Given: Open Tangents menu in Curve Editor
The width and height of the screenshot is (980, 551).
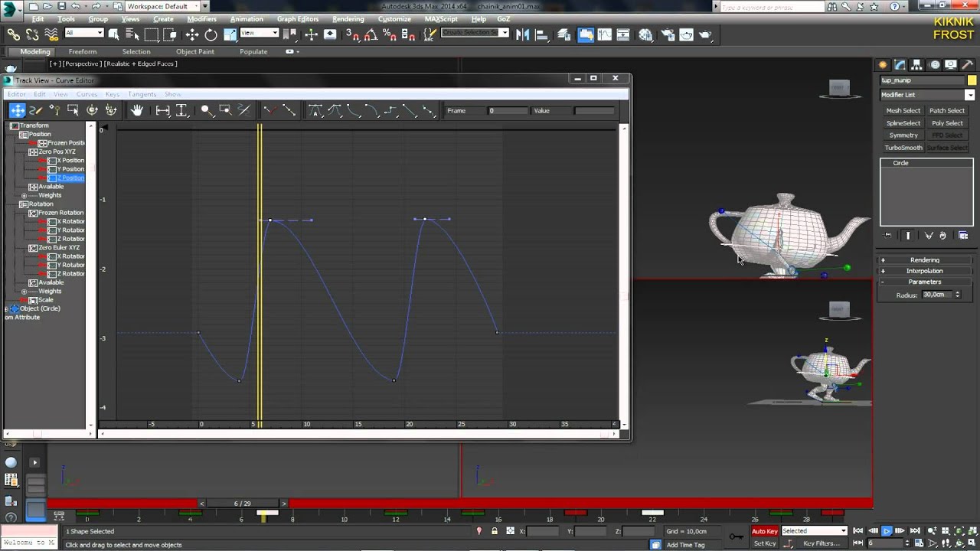Looking at the screenshot, I should click(x=142, y=94).
